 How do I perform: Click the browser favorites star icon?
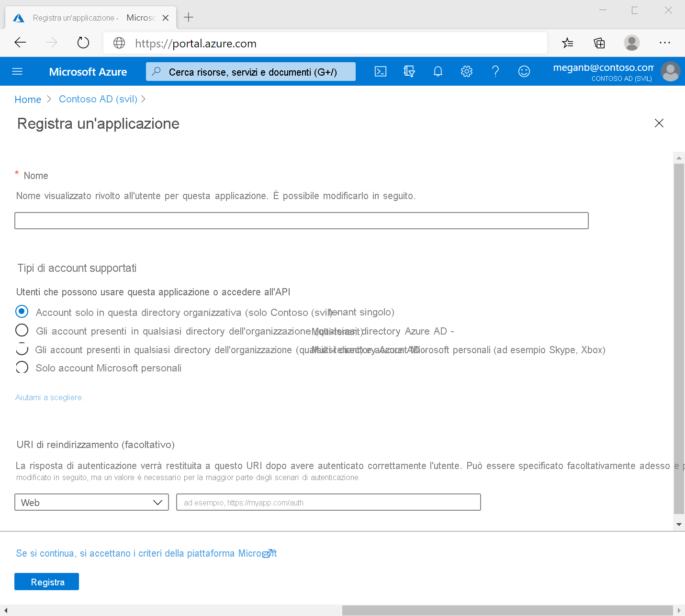click(568, 43)
